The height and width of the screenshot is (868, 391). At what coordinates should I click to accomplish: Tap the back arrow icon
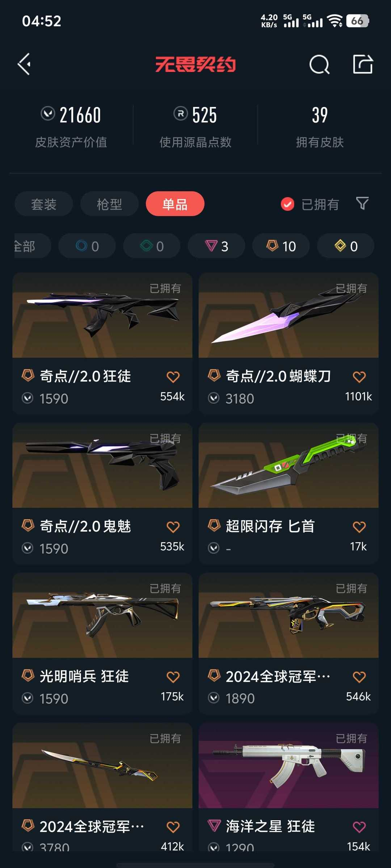click(24, 64)
